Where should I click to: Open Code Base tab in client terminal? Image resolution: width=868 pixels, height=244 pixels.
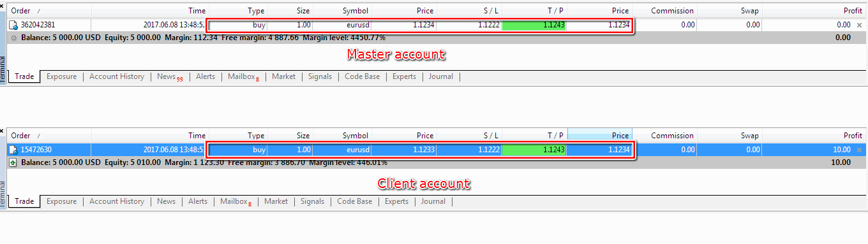354,201
